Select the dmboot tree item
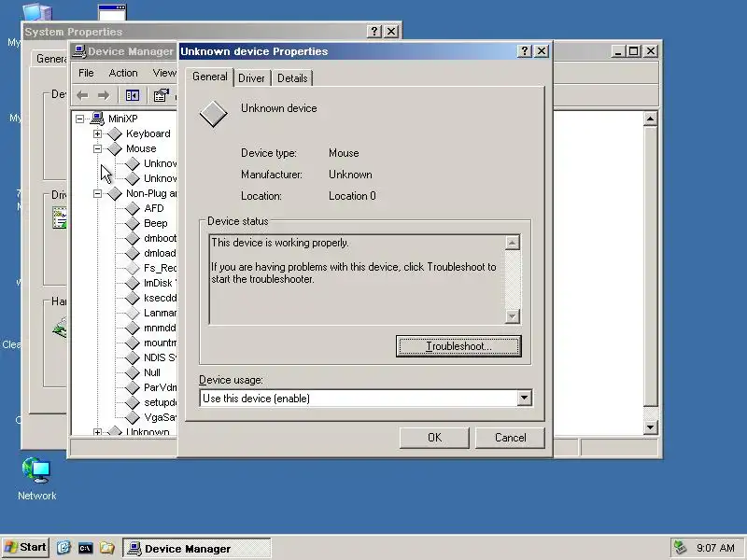This screenshot has height=560, width=747. tap(160, 238)
